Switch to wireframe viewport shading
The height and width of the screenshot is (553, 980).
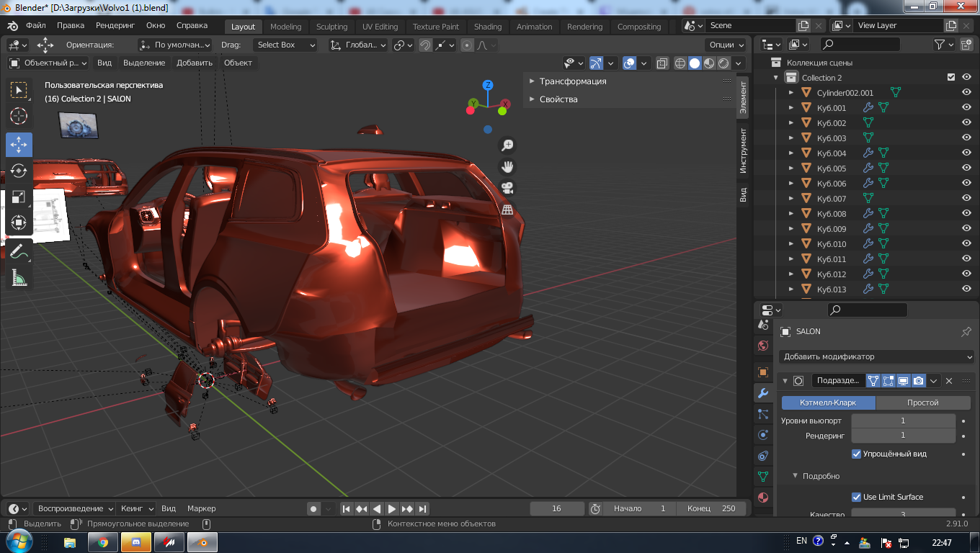(680, 63)
